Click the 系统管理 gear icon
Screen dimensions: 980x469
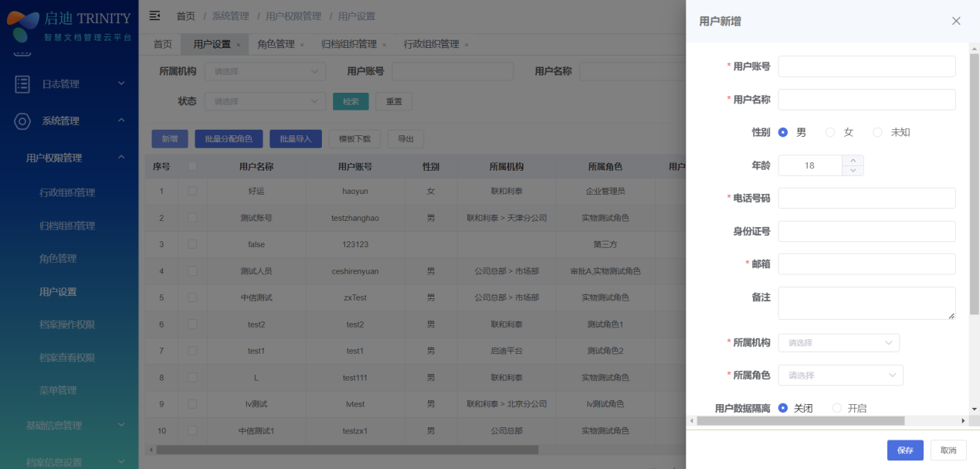[x=22, y=121]
